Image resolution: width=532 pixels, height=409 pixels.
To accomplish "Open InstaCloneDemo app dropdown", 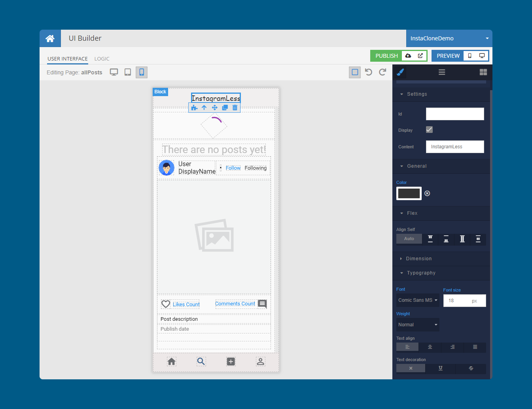I will [449, 38].
